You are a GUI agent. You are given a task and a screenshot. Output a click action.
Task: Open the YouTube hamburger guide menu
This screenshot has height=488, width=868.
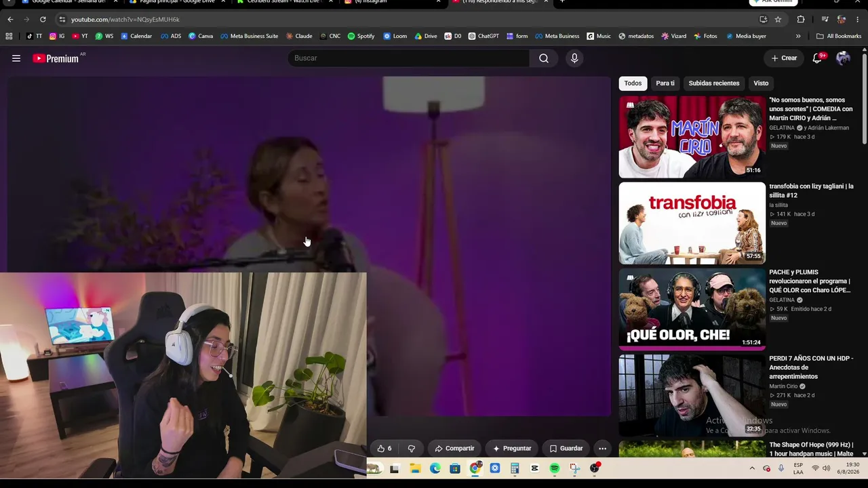(x=16, y=58)
